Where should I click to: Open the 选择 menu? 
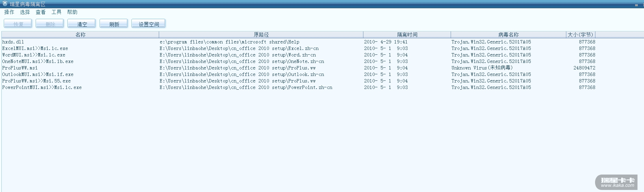(x=25, y=12)
